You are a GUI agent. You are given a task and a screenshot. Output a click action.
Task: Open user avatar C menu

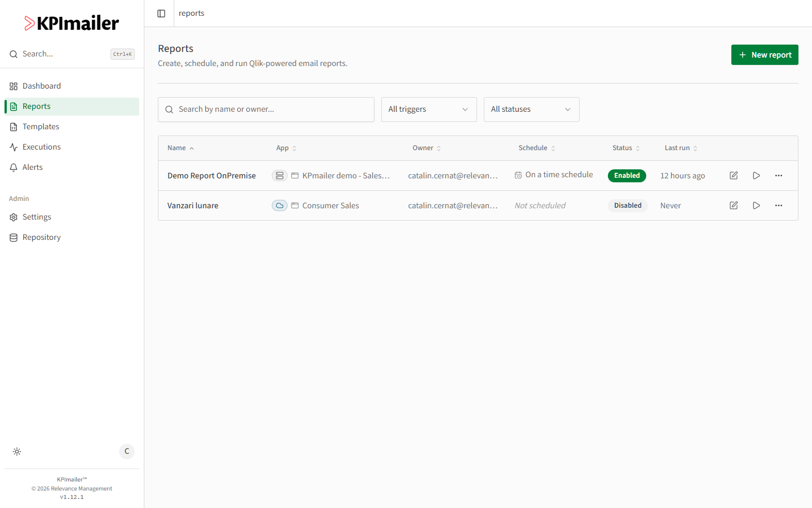pos(127,452)
